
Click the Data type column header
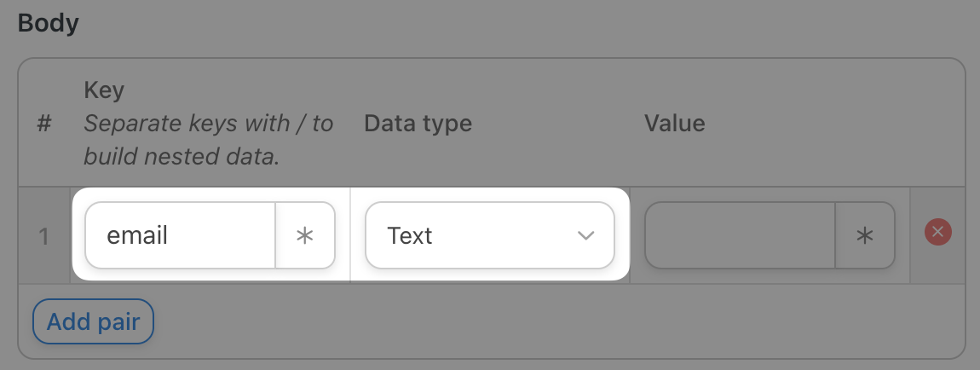[x=418, y=124]
